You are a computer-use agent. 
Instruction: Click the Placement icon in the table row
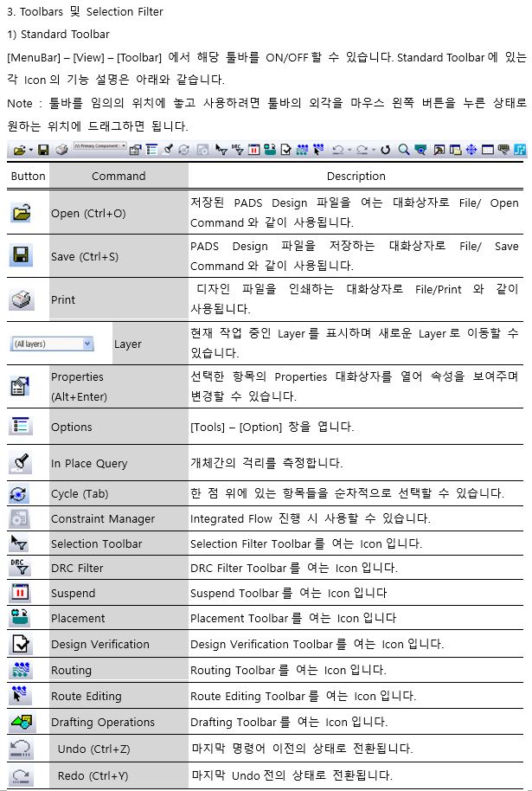pyautogui.click(x=20, y=618)
